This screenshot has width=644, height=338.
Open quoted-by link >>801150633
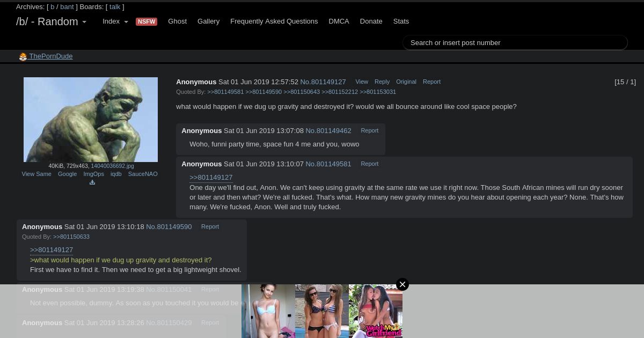71,237
